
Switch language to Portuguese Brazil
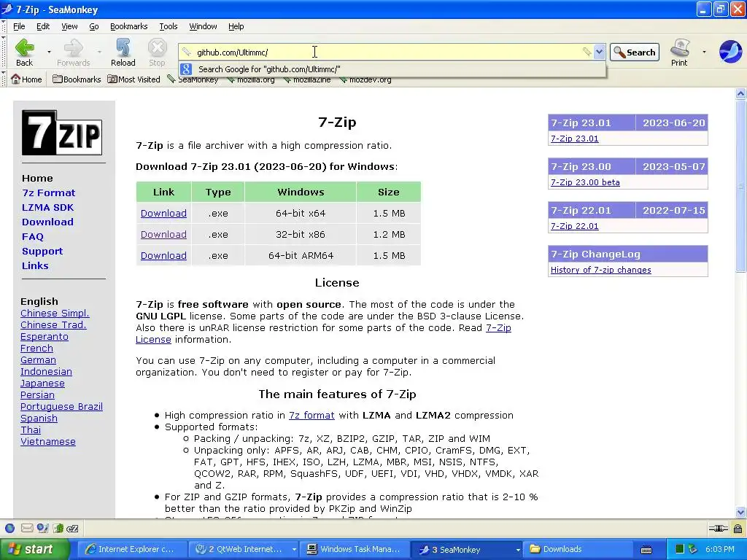(61, 407)
